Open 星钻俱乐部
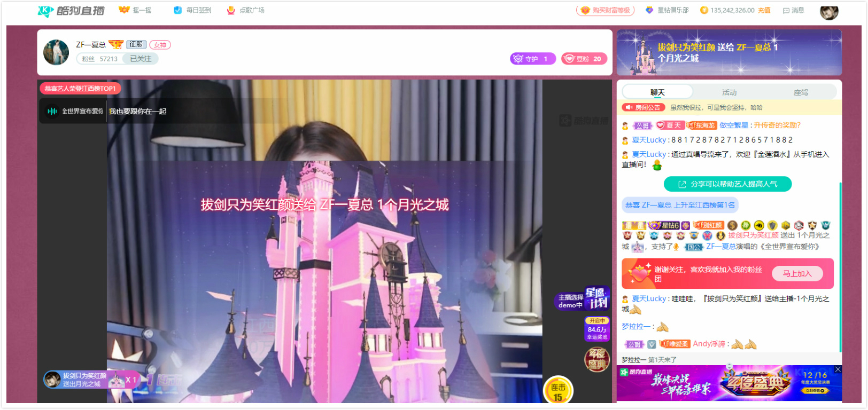Image resolution: width=868 pixels, height=410 pixels. point(667,10)
